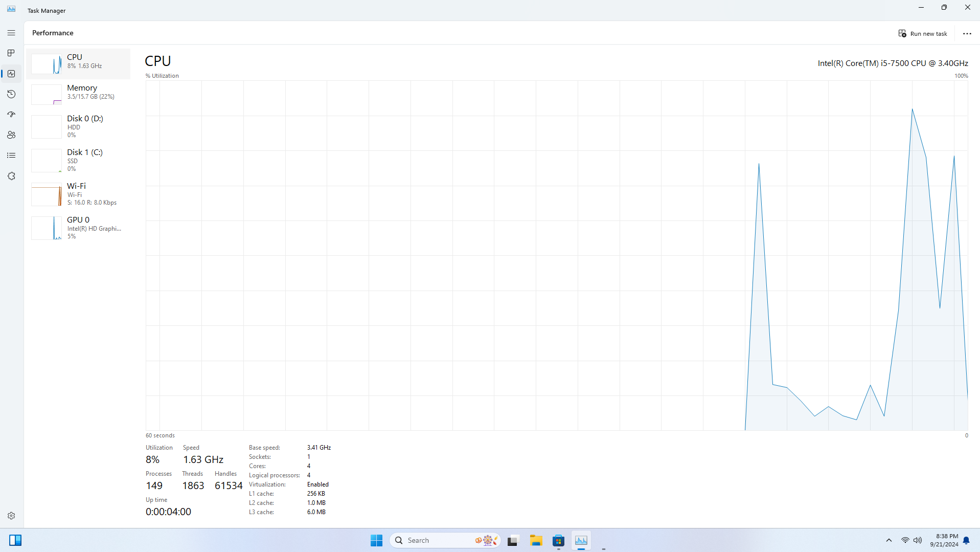Viewport: 980px width, 552px height.
Task: Open the Services page icon
Action: [x=11, y=176]
